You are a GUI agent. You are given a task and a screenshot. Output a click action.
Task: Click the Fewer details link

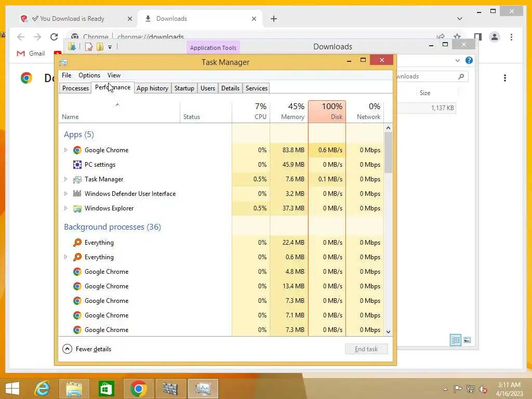coord(94,349)
